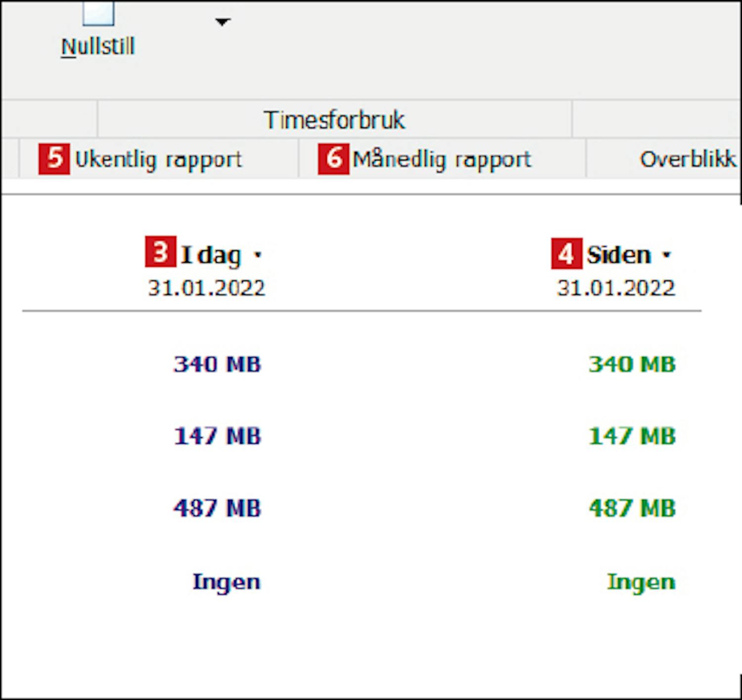Click the Nullstill button label
The image size is (742, 700).
pos(98,47)
